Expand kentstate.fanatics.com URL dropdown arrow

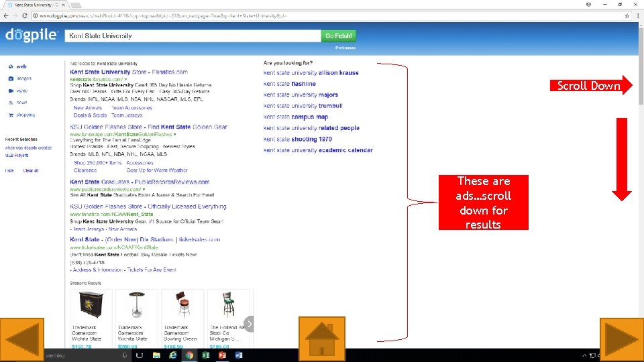[125, 79]
